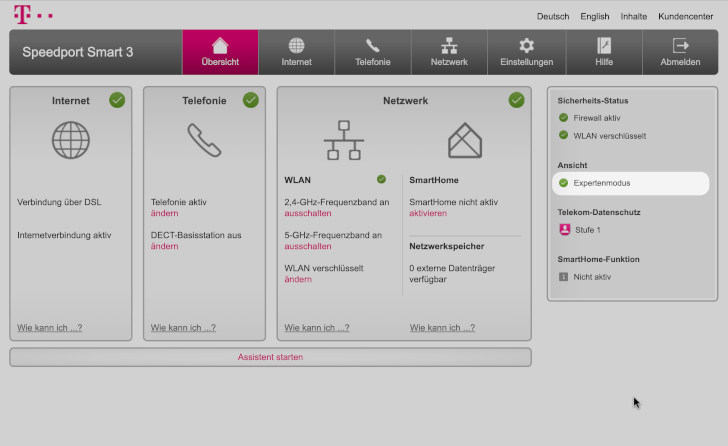The image size is (728, 446).
Task: Click ändern under WLAN verschlüsselt
Action: click(x=298, y=279)
